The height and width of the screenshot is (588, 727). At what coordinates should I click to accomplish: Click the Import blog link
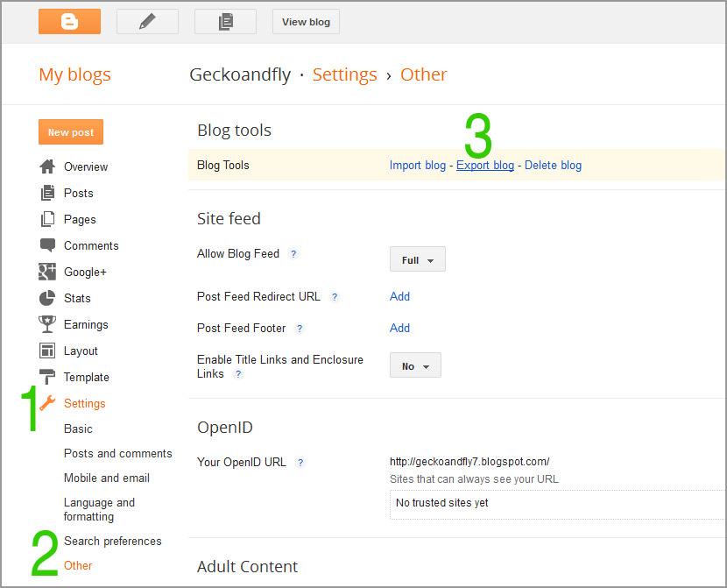coord(417,166)
